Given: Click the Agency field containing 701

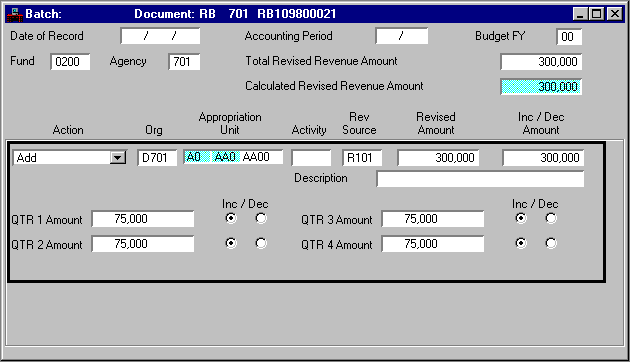Looking at the screenshot, I should pyautogui.click(x=184, y=61).
